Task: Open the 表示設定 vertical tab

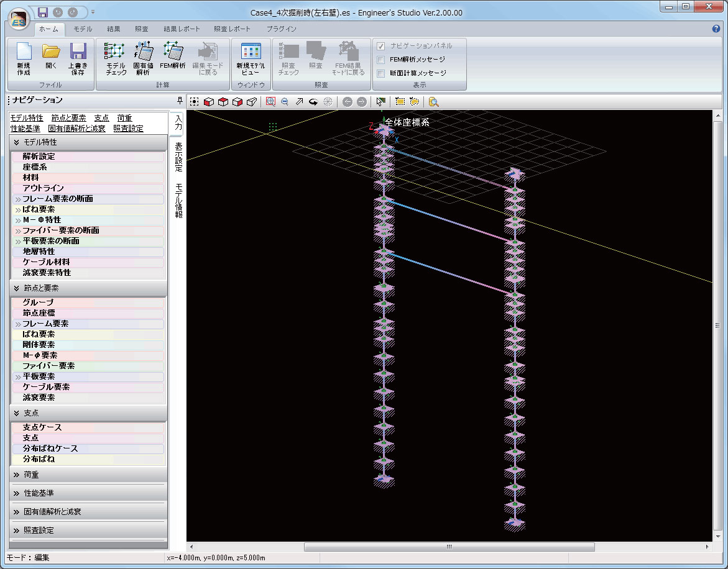Action: pos(178,157)
